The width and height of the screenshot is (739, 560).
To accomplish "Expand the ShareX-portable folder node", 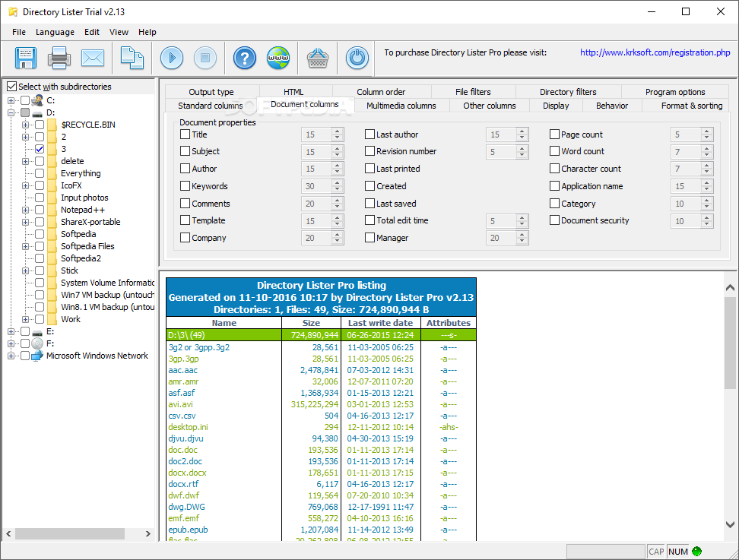I will (25, 222).
